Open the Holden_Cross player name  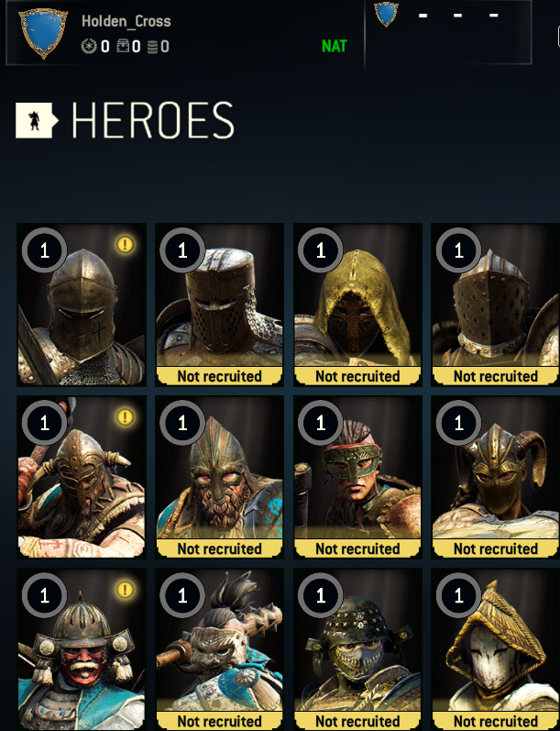coord(126,21)
